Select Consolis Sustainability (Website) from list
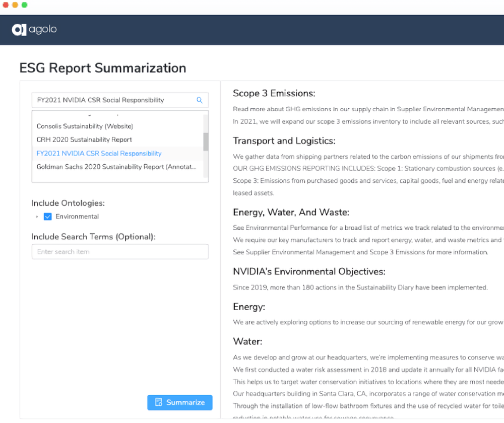 point(85,126)
